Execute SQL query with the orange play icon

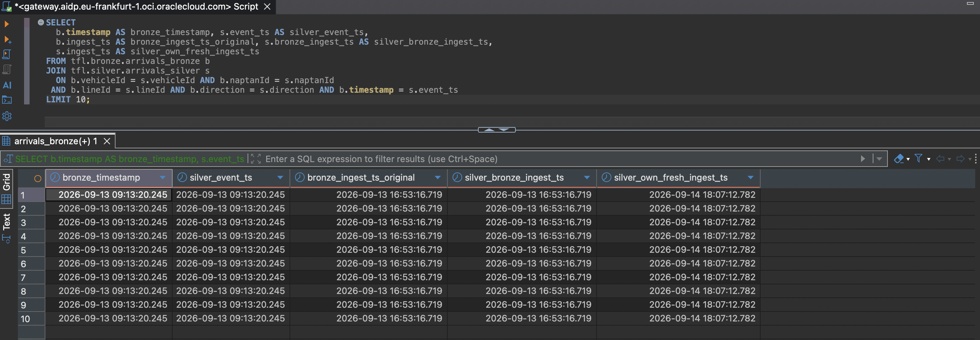7,24
